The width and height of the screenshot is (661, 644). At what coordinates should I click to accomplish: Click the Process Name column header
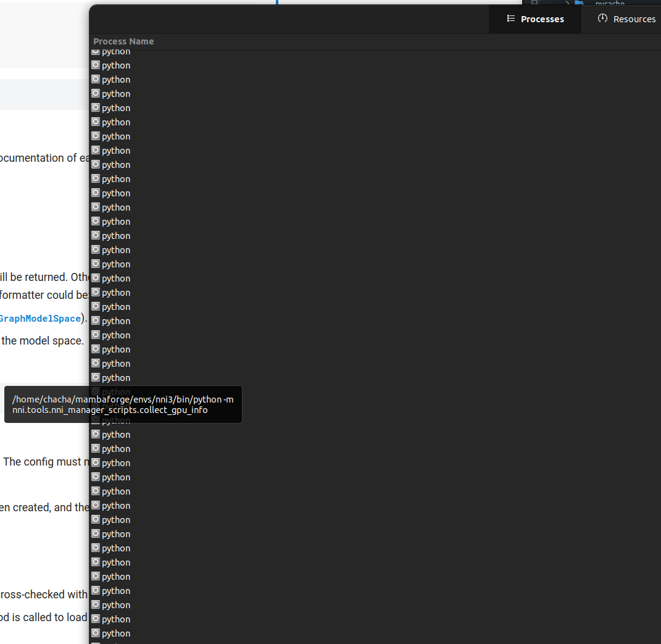tap(123, 41)
